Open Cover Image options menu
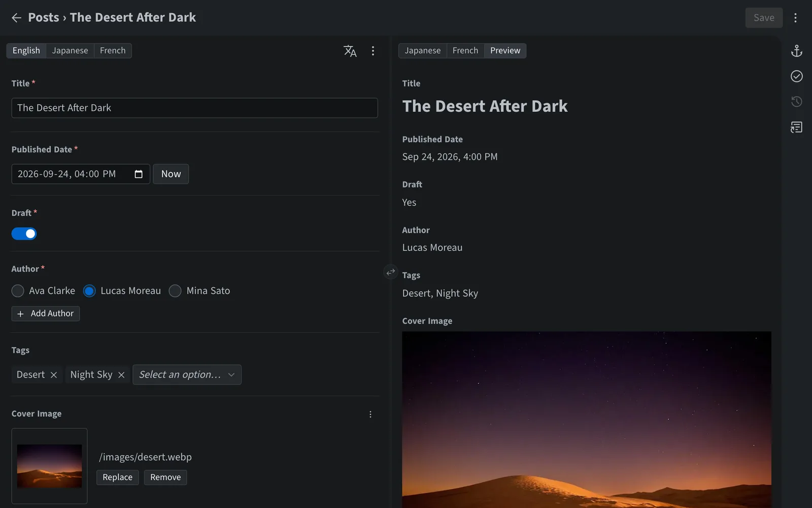Image resolution: width=812 pixels, height=508 pixels. (x=370, y=415)
